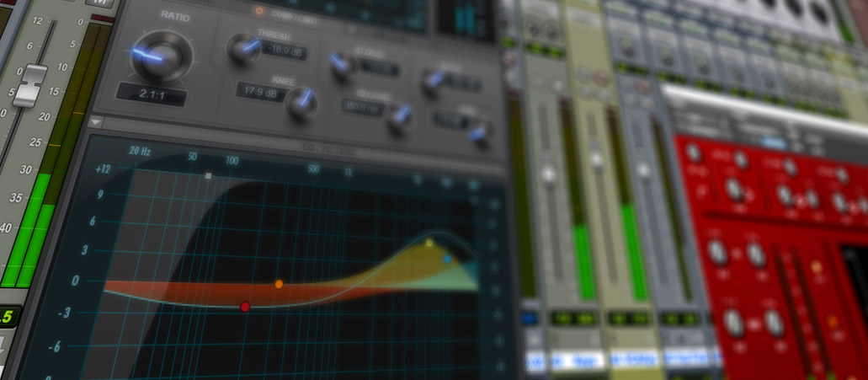Click the Release knob in compressor
This screenshot has width=868, height=380.
[398, 118]
